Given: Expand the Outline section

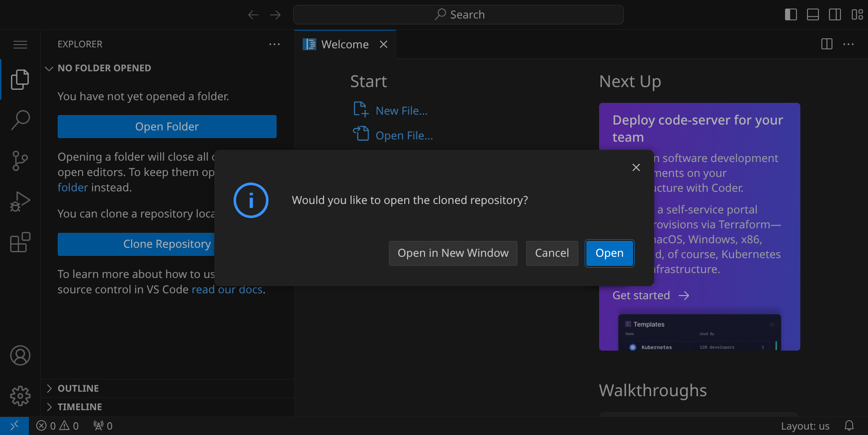Looking at the screenshot, I should click(x=78, y=389).
